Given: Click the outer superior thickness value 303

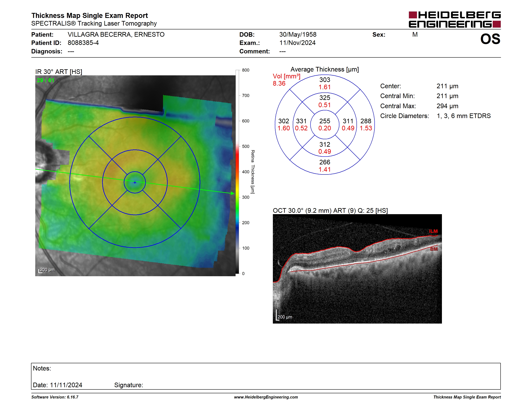Looking at the screenshot, I should (325, 80).
